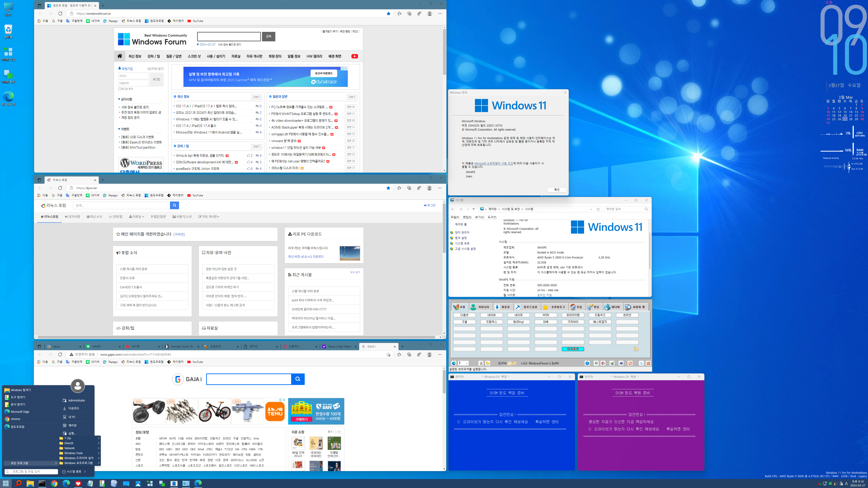The width and height of the screenshot is (868, 488).
Task: Expand 모든 프로그램 in Start menu
Action: 31,463
